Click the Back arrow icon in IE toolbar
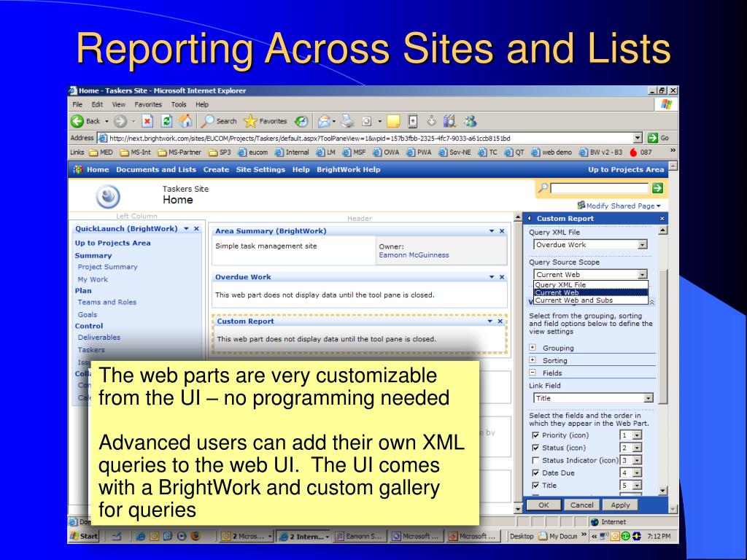The width and height of the screenshot is (747, 560). point(77,122)
